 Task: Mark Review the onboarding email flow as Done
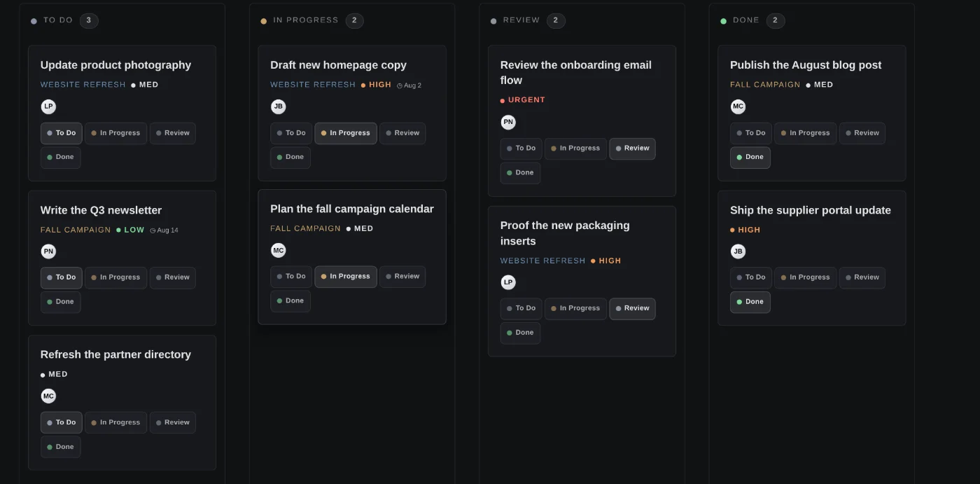point(520,173)
